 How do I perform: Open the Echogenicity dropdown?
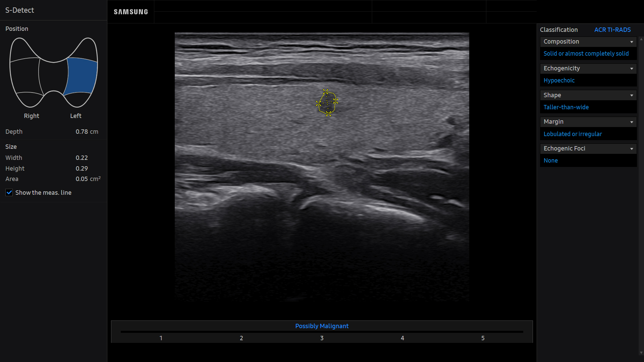coord(588,68)
